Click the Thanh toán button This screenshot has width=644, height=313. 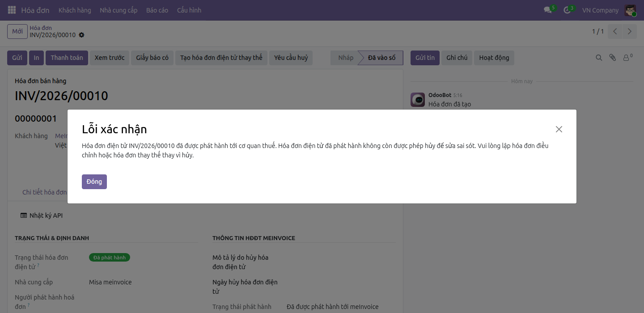pos(67,58)
